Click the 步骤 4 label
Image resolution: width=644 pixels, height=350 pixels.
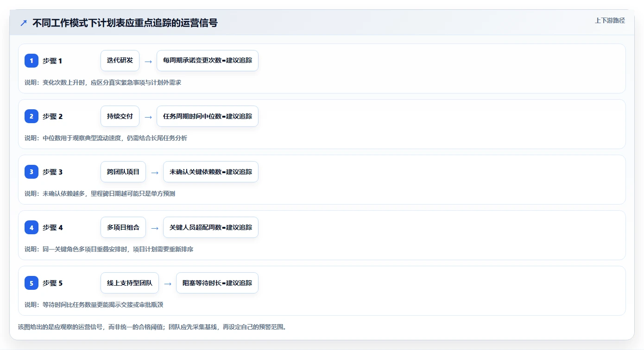coord(52,228)
